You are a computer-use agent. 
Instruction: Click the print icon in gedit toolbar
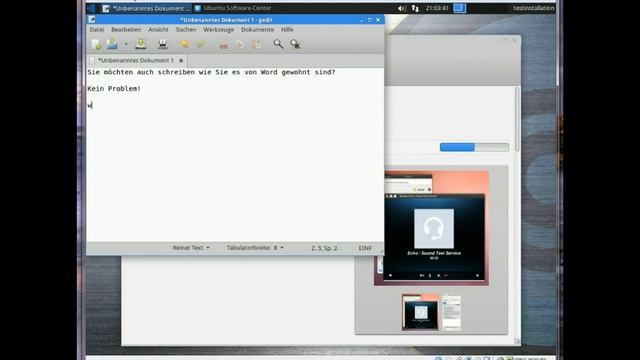pyautogui.click(x=162, y=44)
